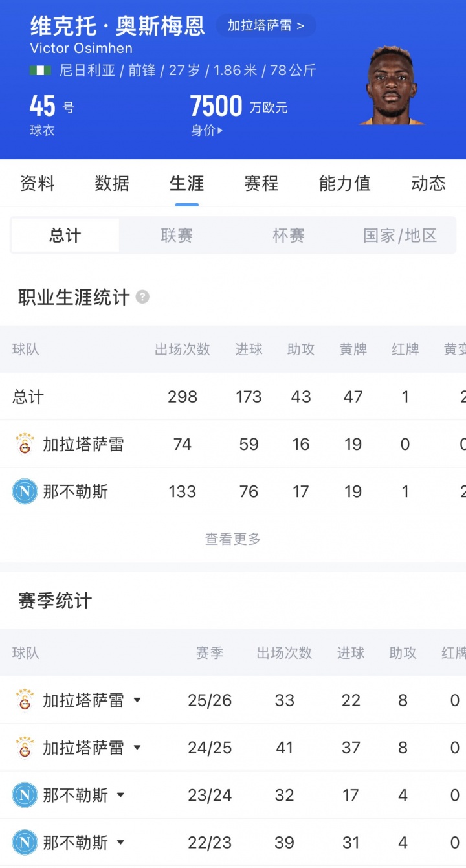Click the help question mark beside 职业生涯统计
466x868 pixels.
(142, 297)
